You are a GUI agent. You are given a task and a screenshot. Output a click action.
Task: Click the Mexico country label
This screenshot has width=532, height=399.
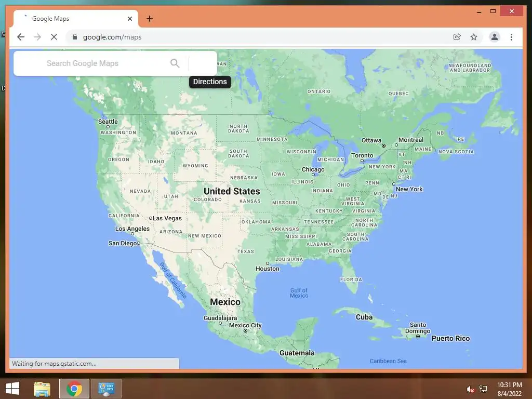coord(225,302)
